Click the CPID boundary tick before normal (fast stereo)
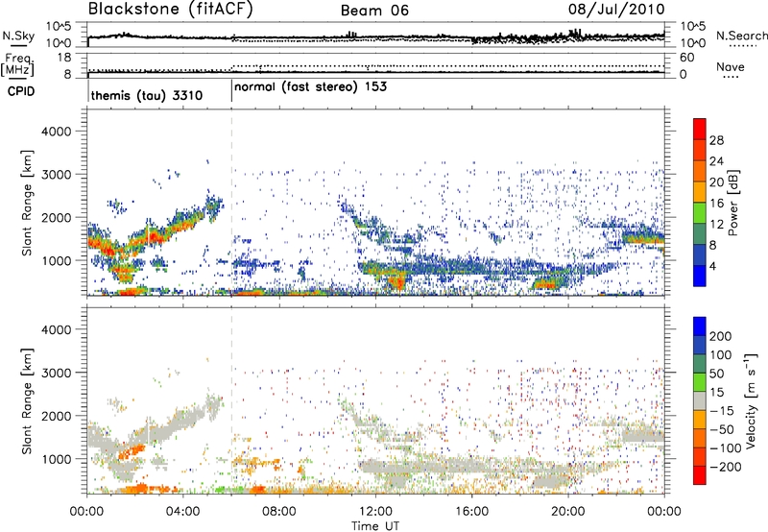768x532 pixels. (x=231, y=91)
